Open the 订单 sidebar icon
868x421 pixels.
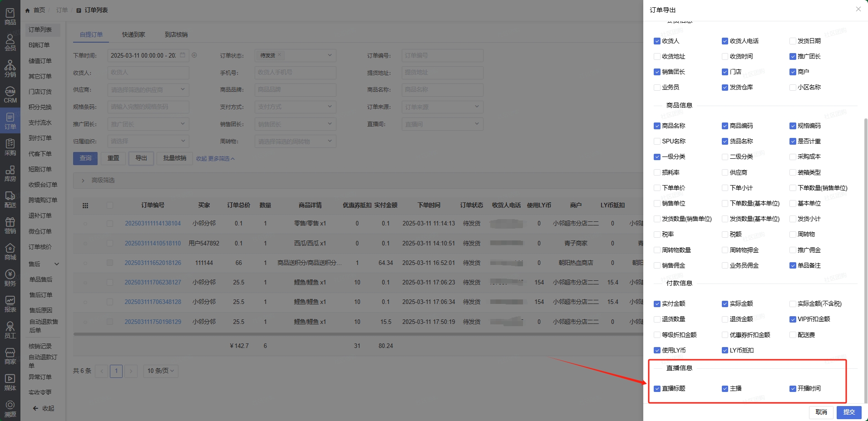10,121
